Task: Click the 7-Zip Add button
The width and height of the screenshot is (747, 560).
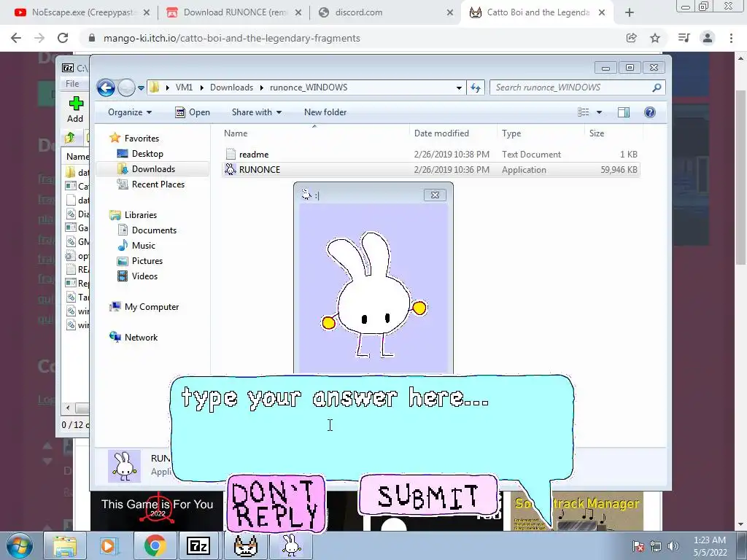Action: (75, 109)
